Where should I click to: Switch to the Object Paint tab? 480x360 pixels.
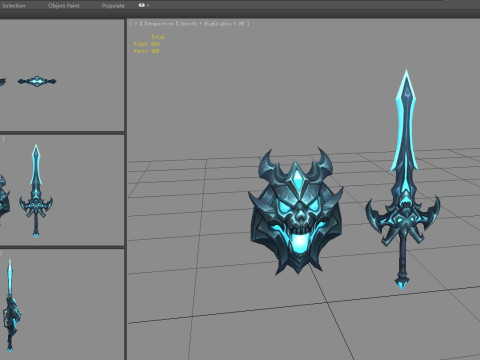[64, 5]
